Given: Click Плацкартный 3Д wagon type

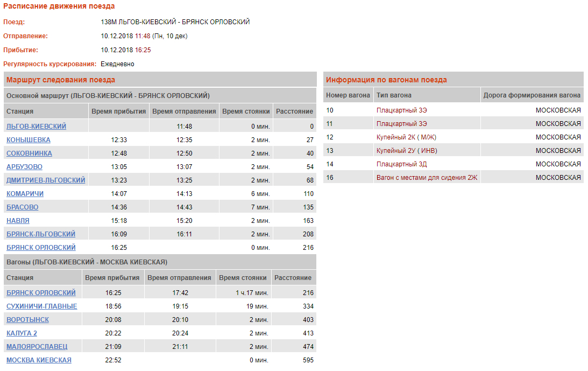Looking at the screenshot, I should pyautogui.click(x=401, y=164).
